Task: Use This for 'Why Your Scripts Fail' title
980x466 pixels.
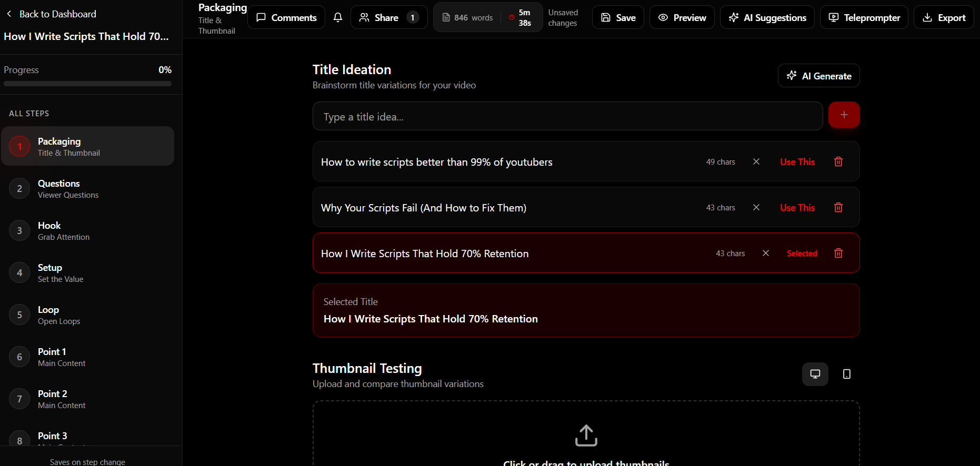Action: pyautogui.click(x=797, y=207)
